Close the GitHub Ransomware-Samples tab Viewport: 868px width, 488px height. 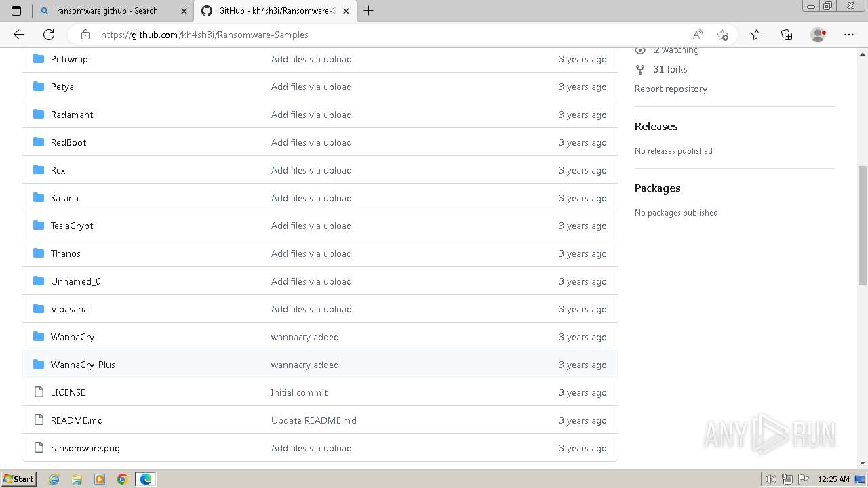[347, 11]
